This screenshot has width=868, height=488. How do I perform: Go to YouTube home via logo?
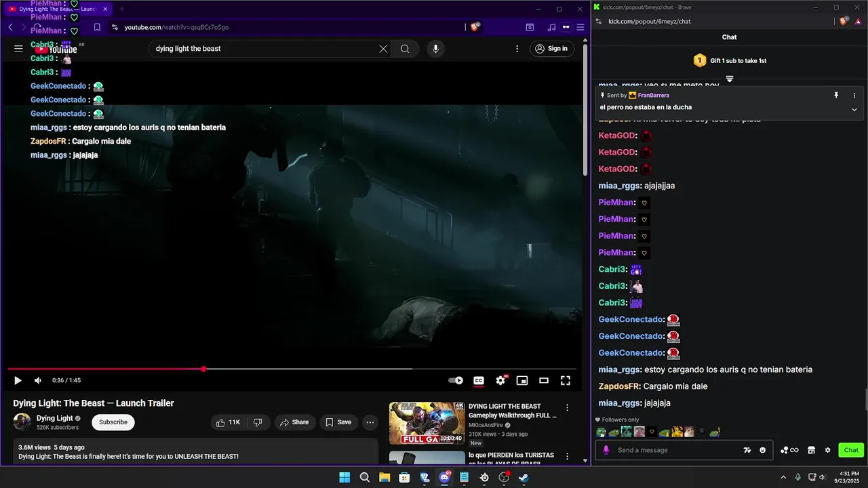pos(56,49)
